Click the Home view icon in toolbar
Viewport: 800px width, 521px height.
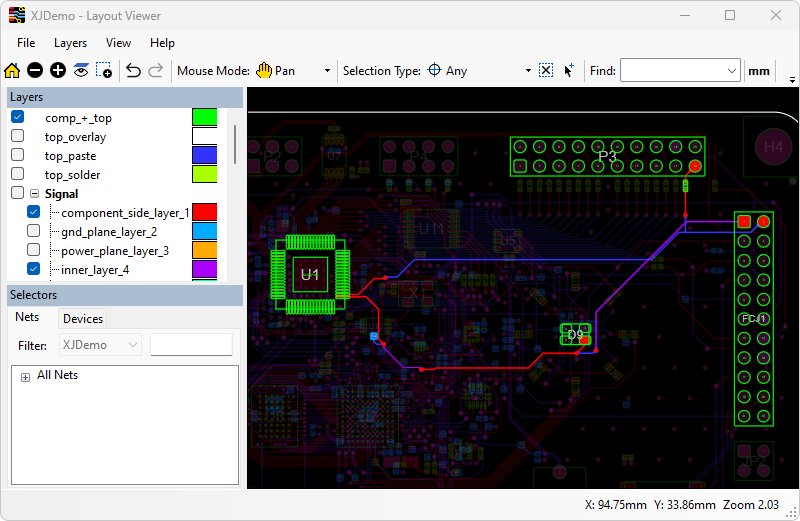pos(12,71)
